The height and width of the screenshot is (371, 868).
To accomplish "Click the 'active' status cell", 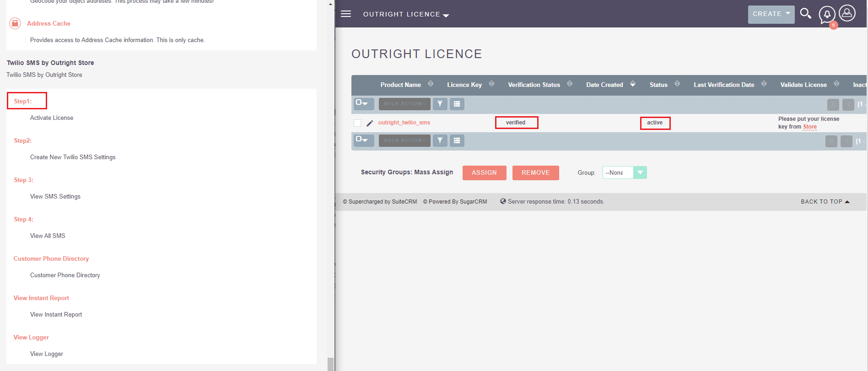I will click(655, 123).
